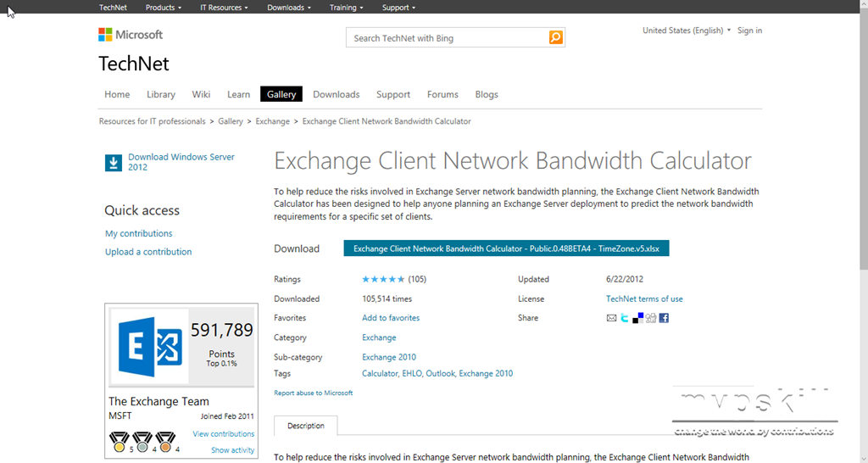Go to the Forums tab

442,94
